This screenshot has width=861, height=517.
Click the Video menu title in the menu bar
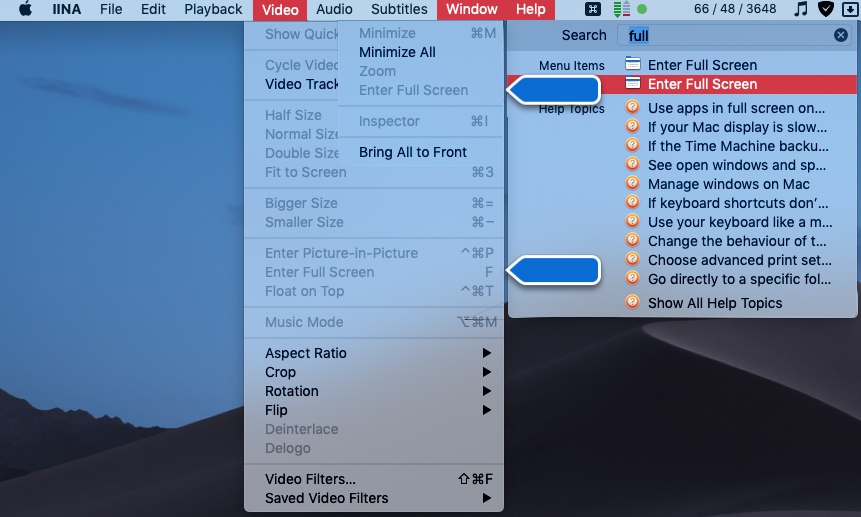pos(280,9)
